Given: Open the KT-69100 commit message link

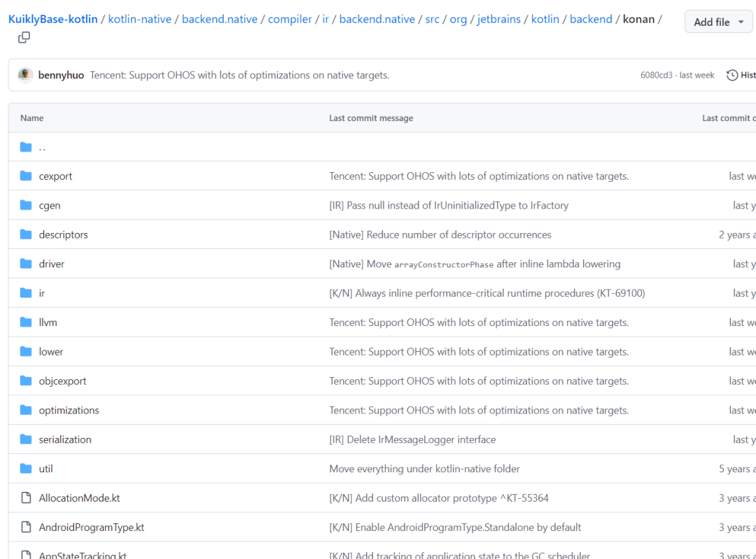Looking at the screenshot, I should tap(486, 293).
